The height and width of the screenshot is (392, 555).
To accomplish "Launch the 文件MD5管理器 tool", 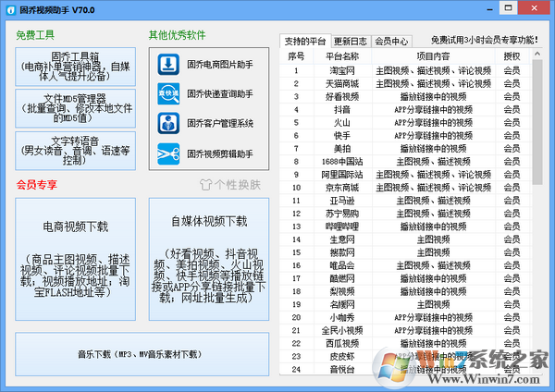I will [x=75, y=107].
